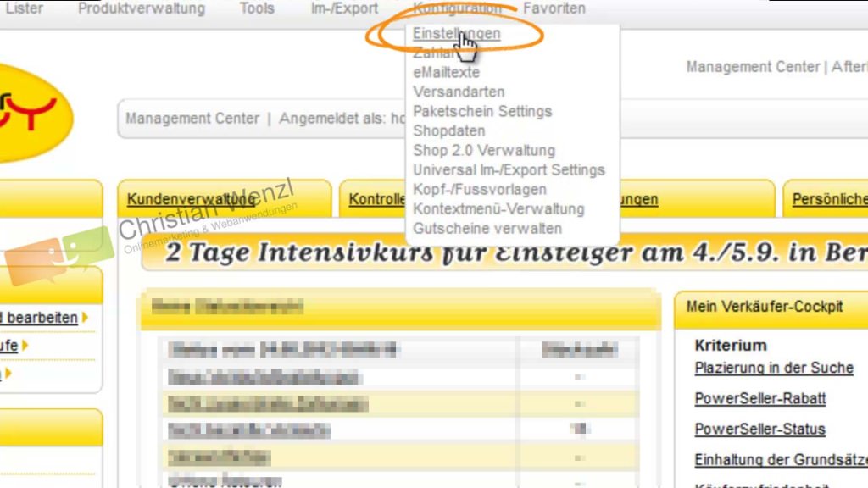868x488 pixels.
Task: Open the Favoriten menu
Action: pos(554,8)
